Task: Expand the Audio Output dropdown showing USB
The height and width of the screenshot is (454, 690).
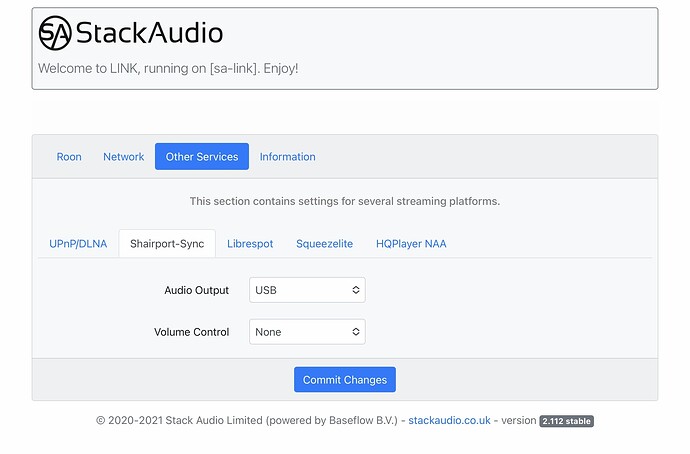Action: tap(307, 290)
